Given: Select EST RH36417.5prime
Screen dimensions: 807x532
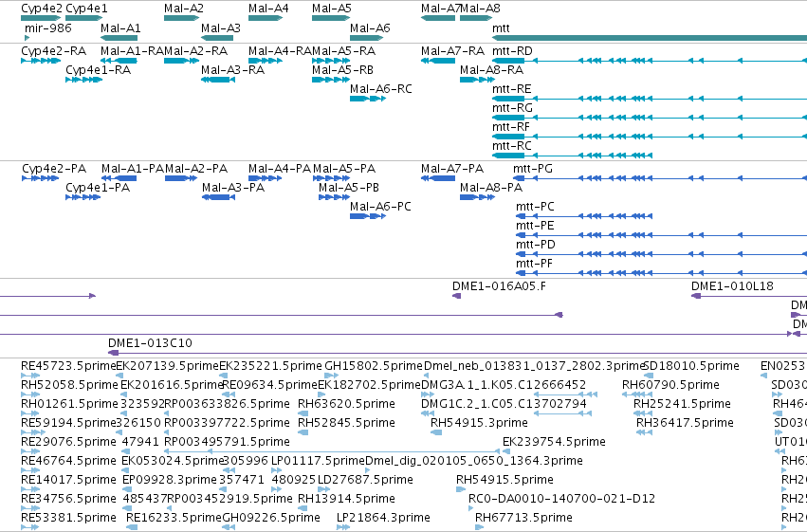Looking at the screenshot, I should click(x=644, y=432).
